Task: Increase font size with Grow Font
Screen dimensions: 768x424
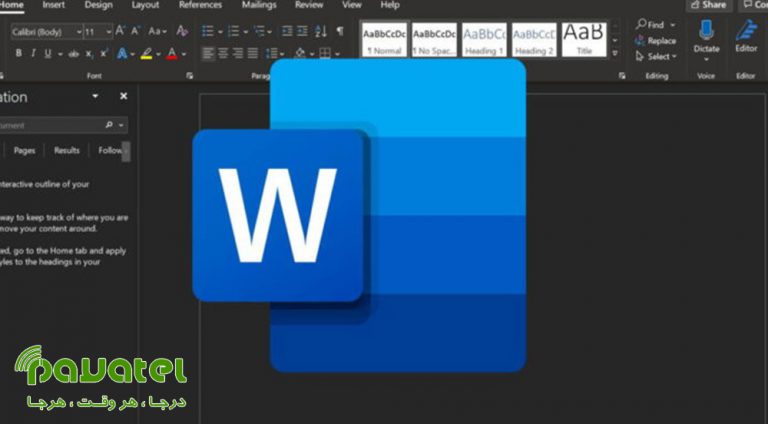Action: coord(120,31)
